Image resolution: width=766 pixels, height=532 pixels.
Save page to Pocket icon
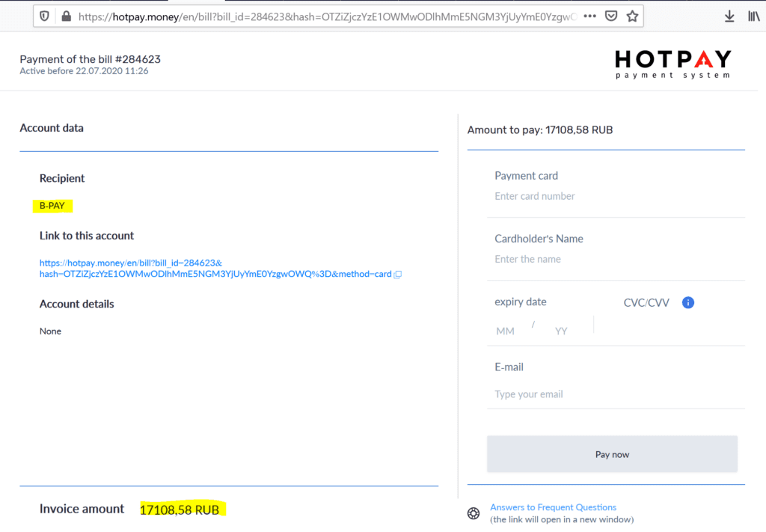(610, 16)
